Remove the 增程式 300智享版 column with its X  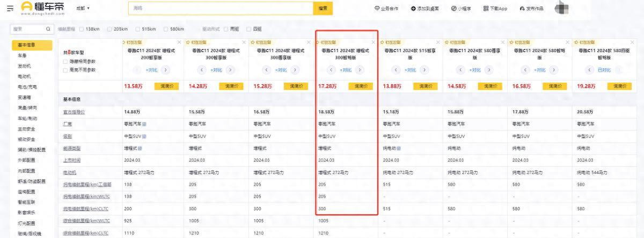tap(244, 42)
